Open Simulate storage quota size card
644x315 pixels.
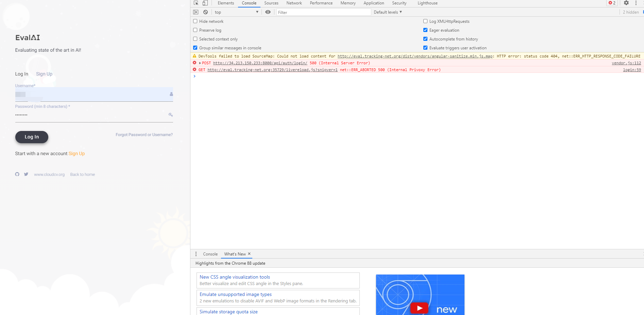coord(278,311)
